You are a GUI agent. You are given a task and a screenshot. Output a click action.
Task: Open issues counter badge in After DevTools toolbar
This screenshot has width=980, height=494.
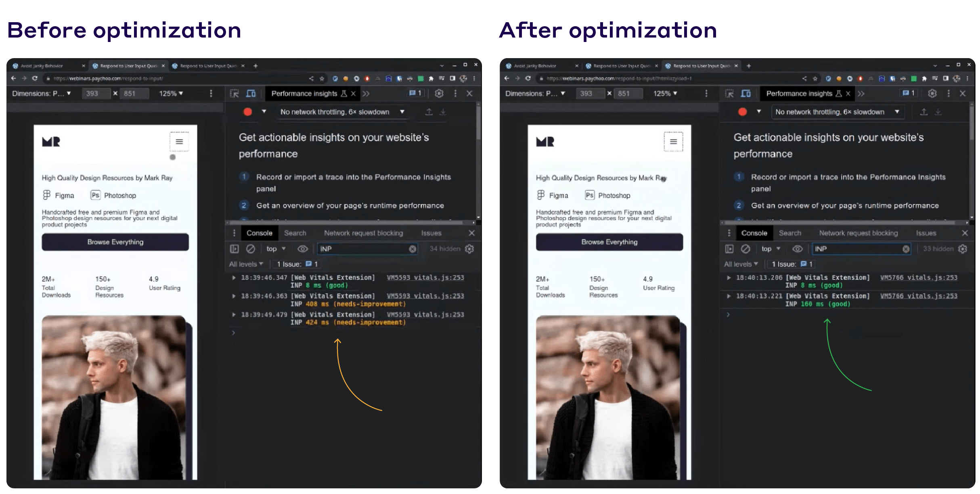coord(909,94)
